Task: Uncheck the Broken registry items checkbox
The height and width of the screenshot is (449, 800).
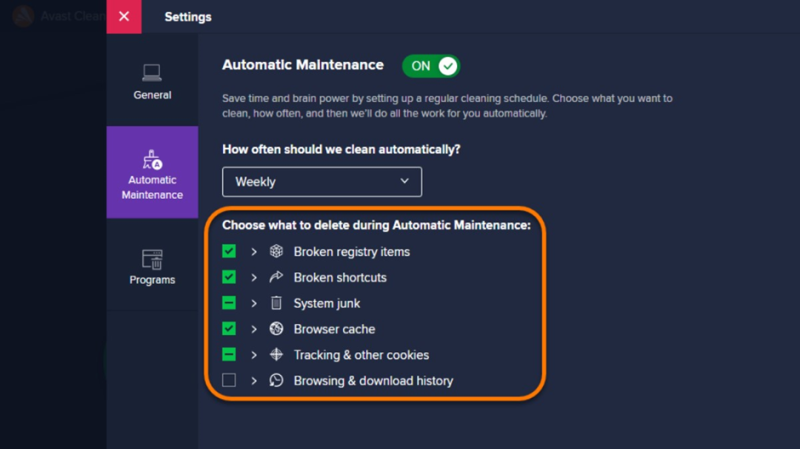Action: 229,251
